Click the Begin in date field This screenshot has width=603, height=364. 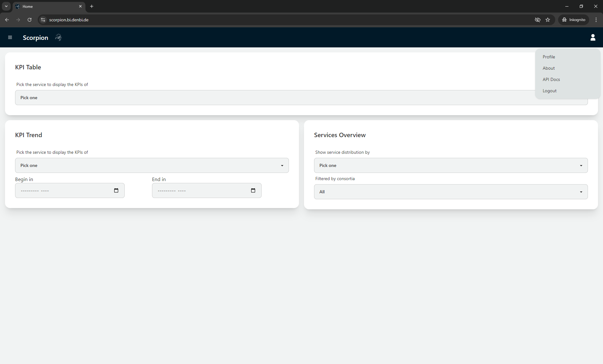pyautogui.click(x=70, y=190)
